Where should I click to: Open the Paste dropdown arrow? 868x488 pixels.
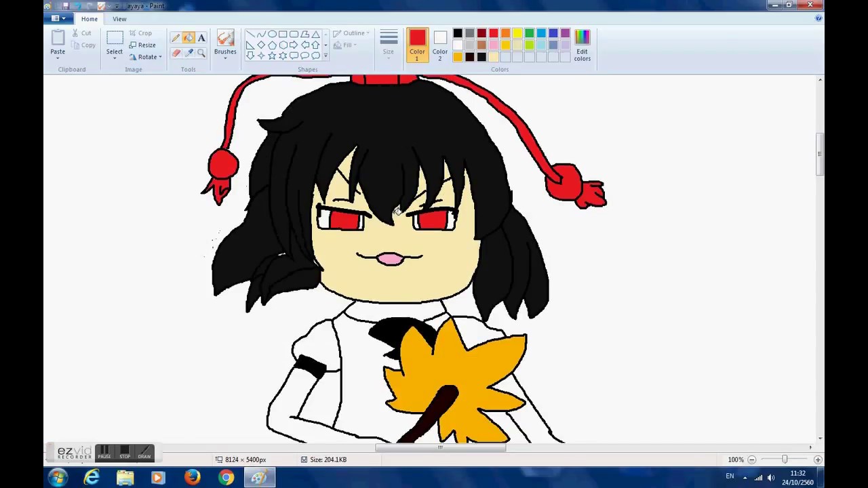58,58
